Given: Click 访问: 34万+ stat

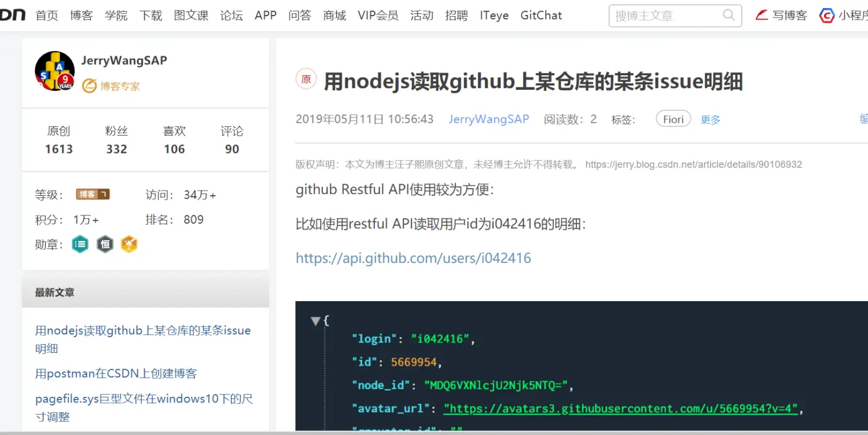Looking at the screenshot, I should point(181,195).
